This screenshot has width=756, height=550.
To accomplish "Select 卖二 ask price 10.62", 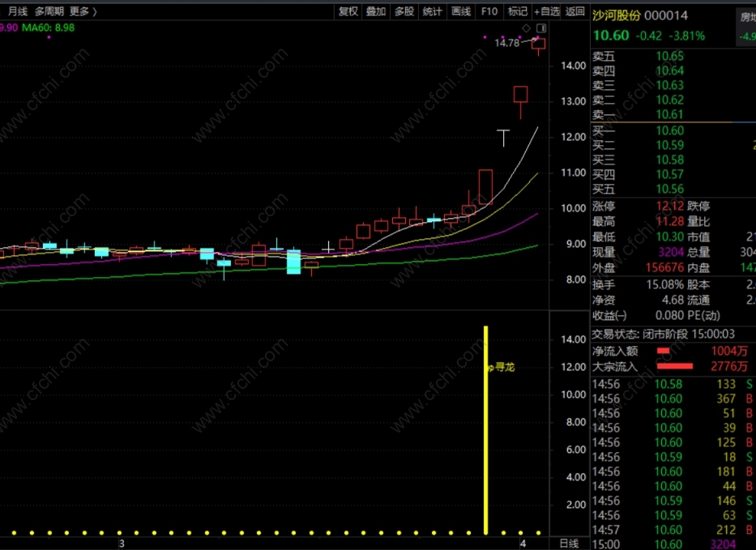I will click(669, 100).
